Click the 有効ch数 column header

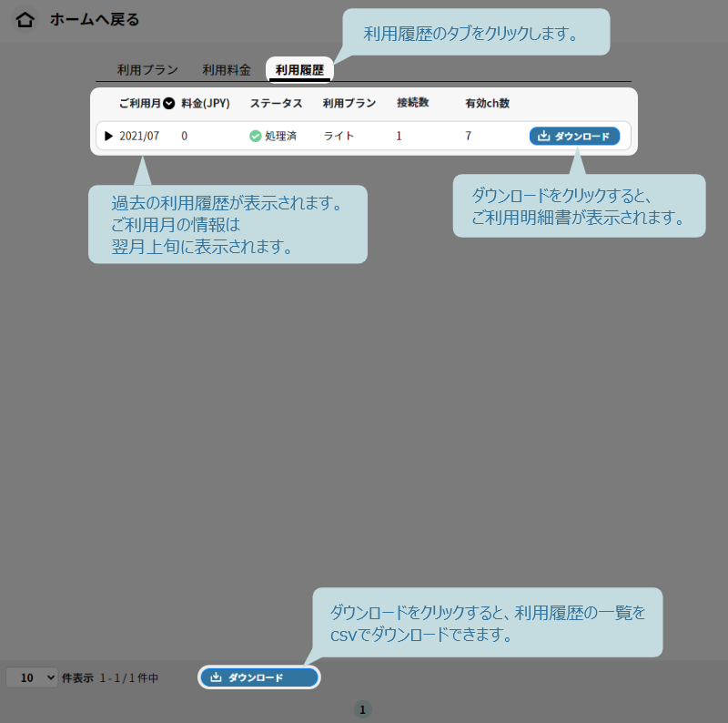coord(488,103)
